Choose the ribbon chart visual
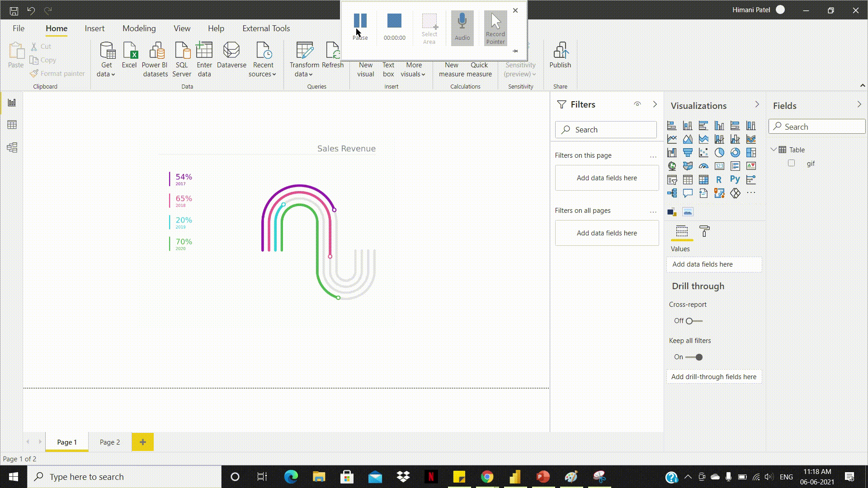The image size is (868, 488). [751, 139]
